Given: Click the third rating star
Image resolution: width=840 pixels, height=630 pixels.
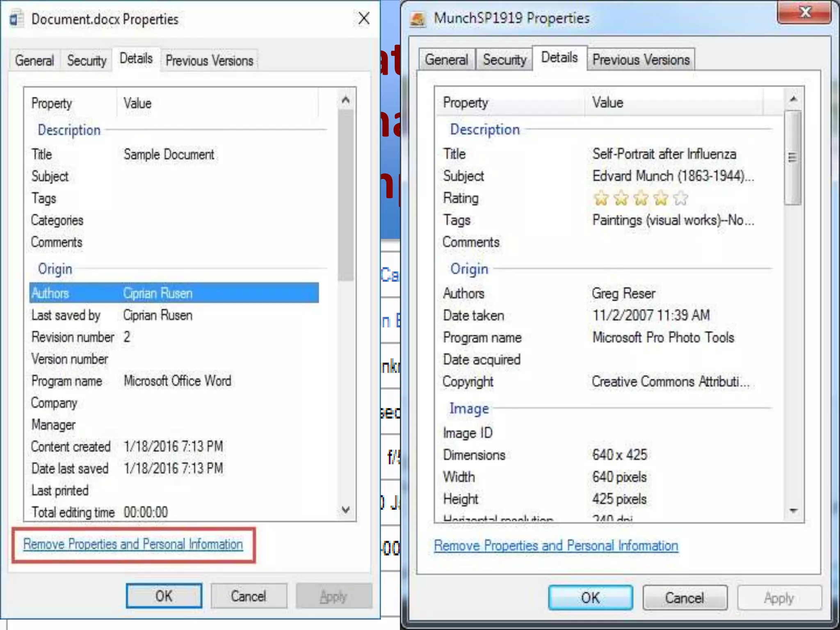Looking at the screenshot, I should (641, 199).
